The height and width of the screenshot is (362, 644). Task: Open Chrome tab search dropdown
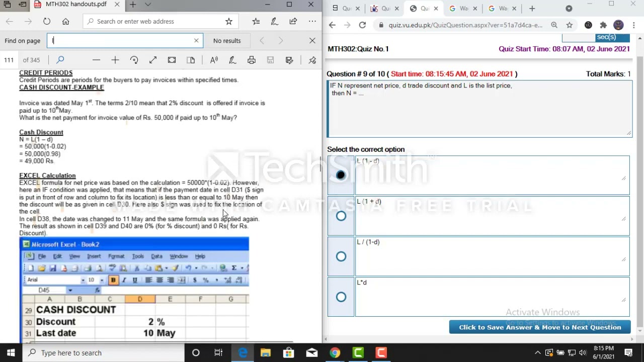[569, 9]
